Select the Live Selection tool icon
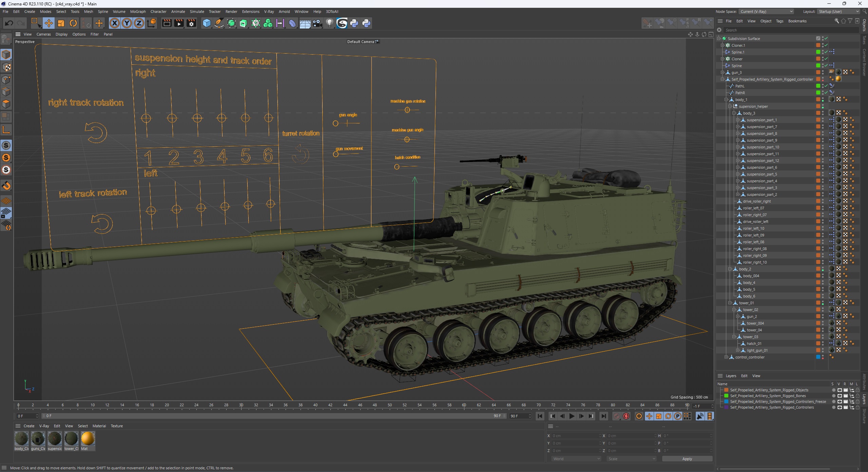Viewport: 868px width, 472px height. [x=37, y=23]
